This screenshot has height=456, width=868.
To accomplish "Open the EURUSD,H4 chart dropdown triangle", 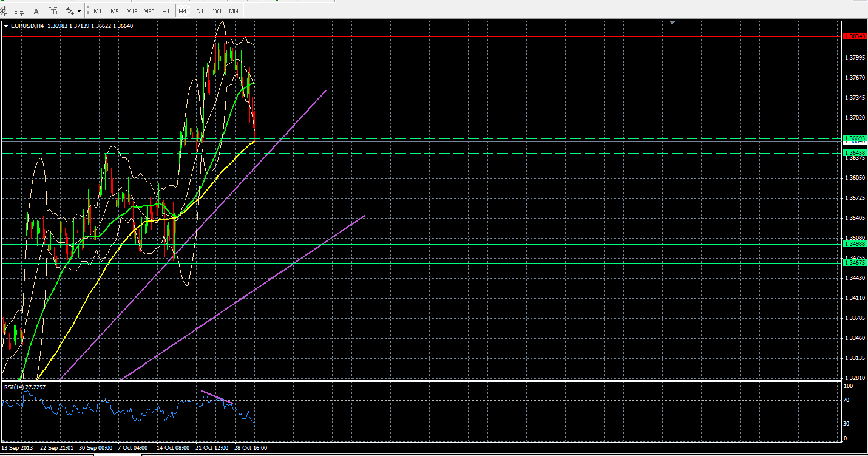I will 6,26.
